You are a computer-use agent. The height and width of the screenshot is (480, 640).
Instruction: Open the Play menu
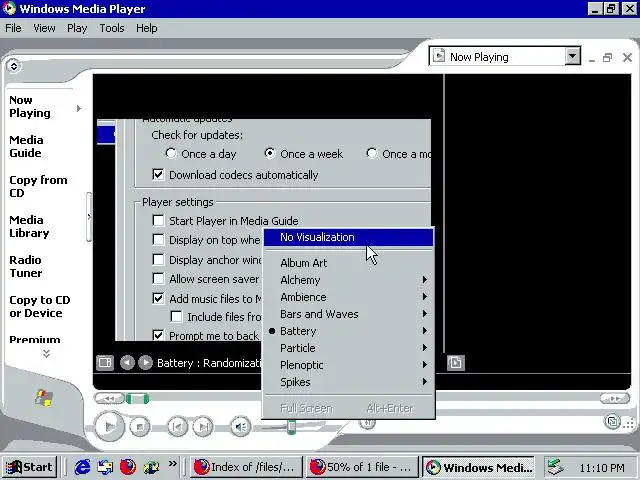pyautogui.click(x=77, y=28)
